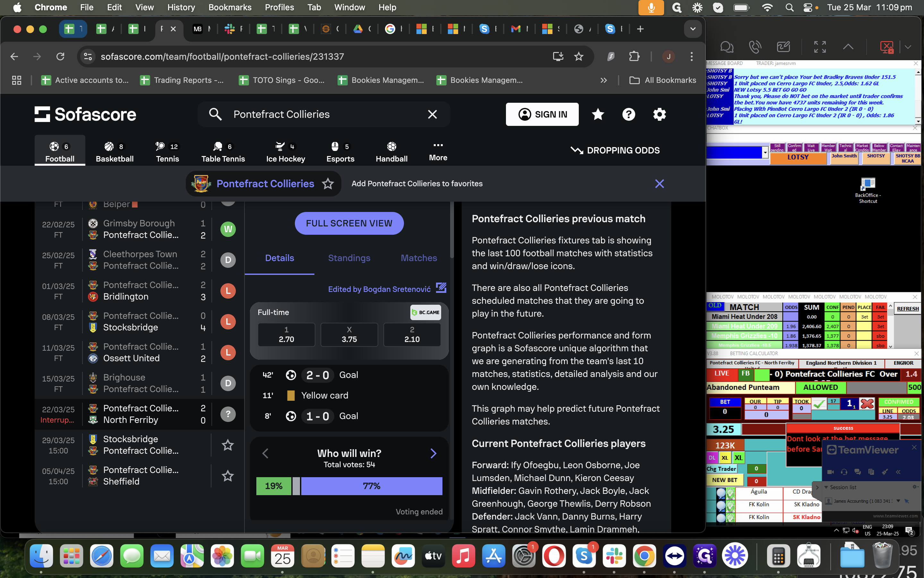The width and height of the screenshot is (924, 578).
Task: Select the Esports sport tab
Action: [x=340, y=152]
